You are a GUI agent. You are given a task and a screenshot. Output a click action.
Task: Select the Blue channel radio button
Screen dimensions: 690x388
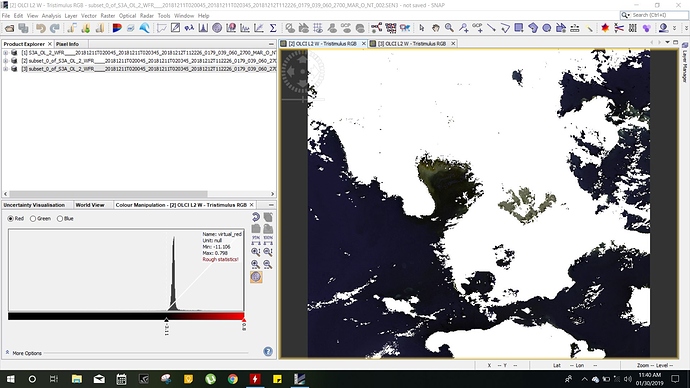60,219
